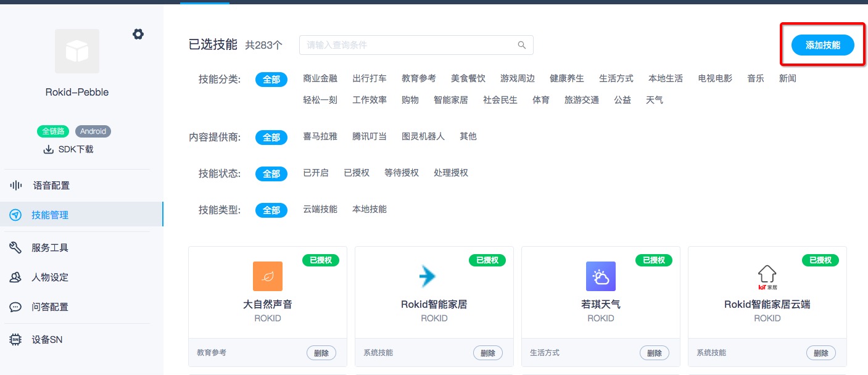The image size is (868, 375).
Task: Filter category by 游戏周边
Action: pyautogui.click(x=518, y=78)
